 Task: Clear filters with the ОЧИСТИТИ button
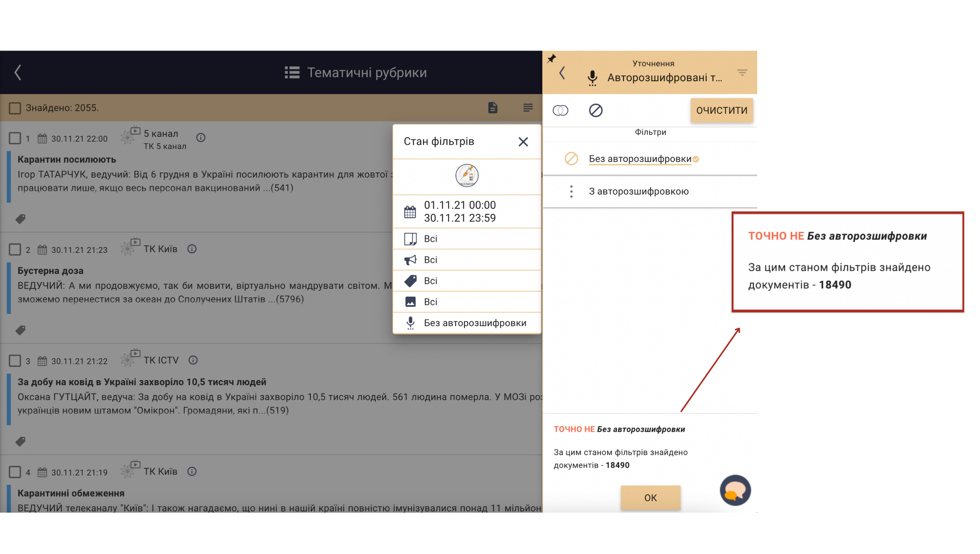722,110
